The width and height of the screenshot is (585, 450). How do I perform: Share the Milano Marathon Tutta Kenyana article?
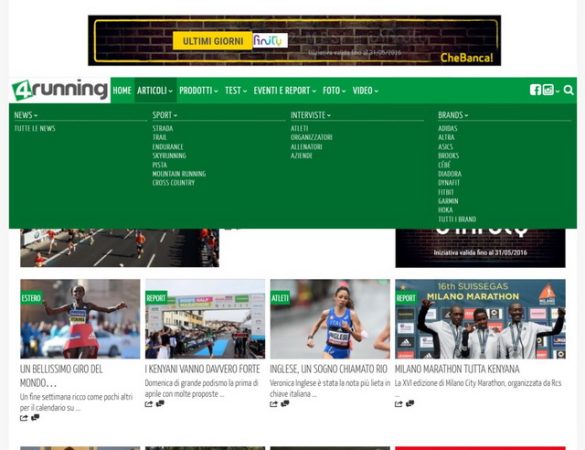pos(398,404)
